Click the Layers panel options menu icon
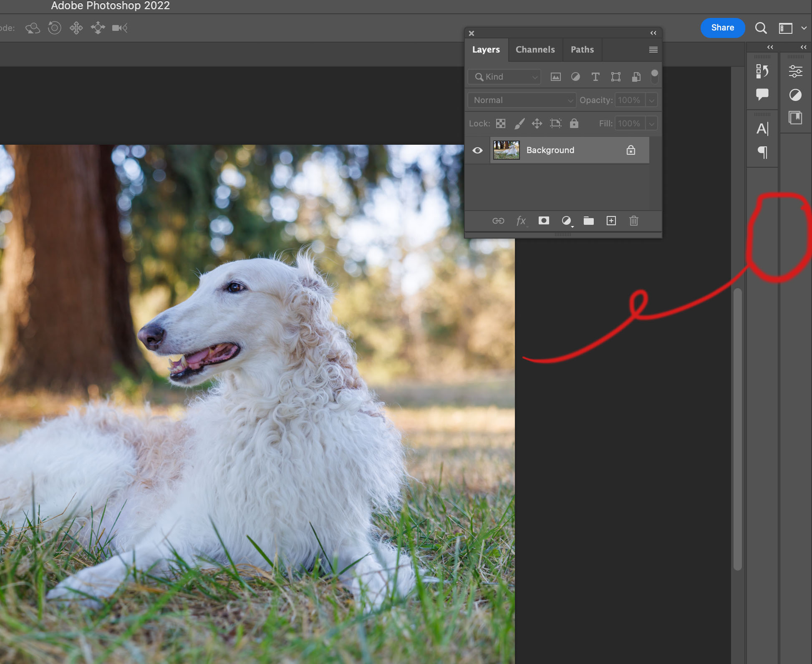This screenshot has height=664, width=812. point(652,49)
